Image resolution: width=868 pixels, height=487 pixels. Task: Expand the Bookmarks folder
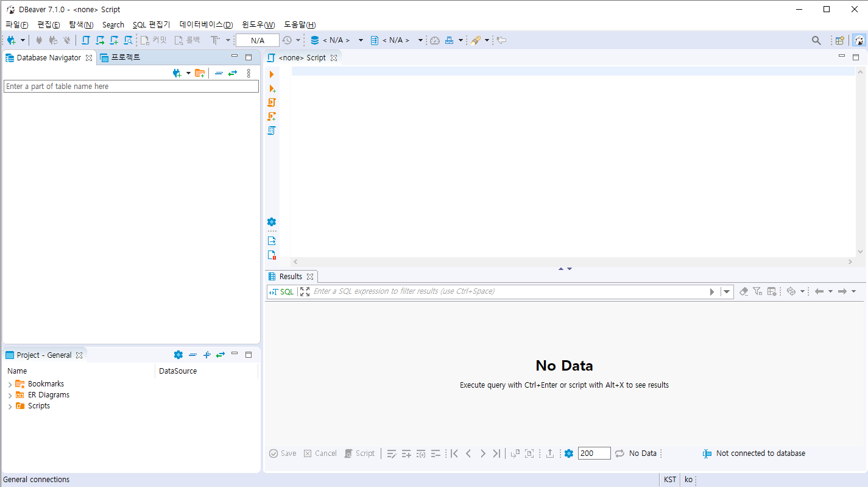click(10, 385)
